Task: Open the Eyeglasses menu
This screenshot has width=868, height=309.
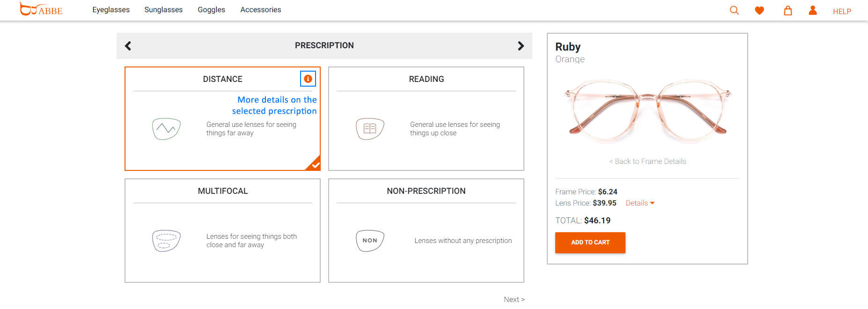Action: (x=111, y=10)
